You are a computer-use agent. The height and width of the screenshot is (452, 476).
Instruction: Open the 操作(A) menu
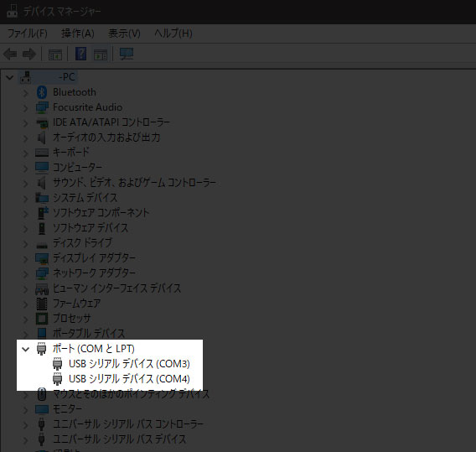[x=78, y=34]
